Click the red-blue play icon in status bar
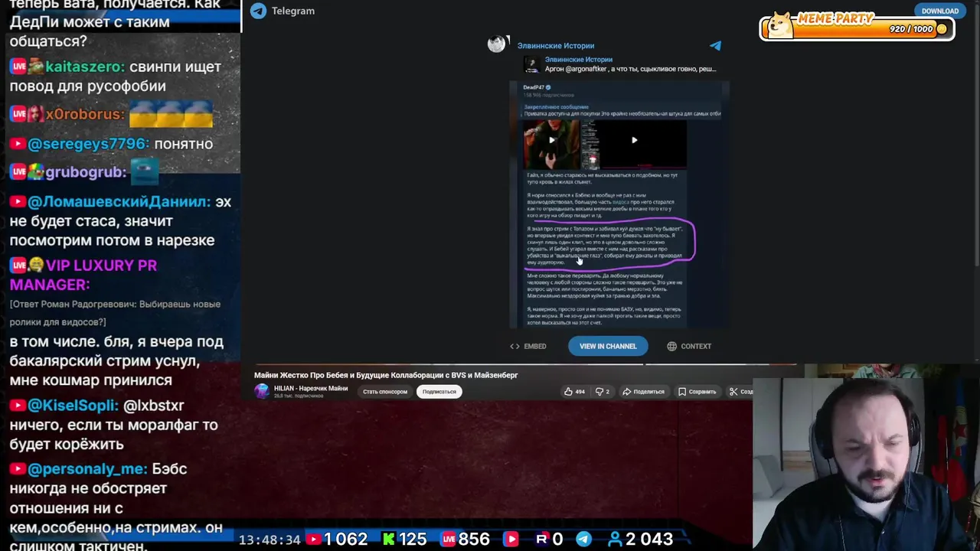 (x=511, y=540)
